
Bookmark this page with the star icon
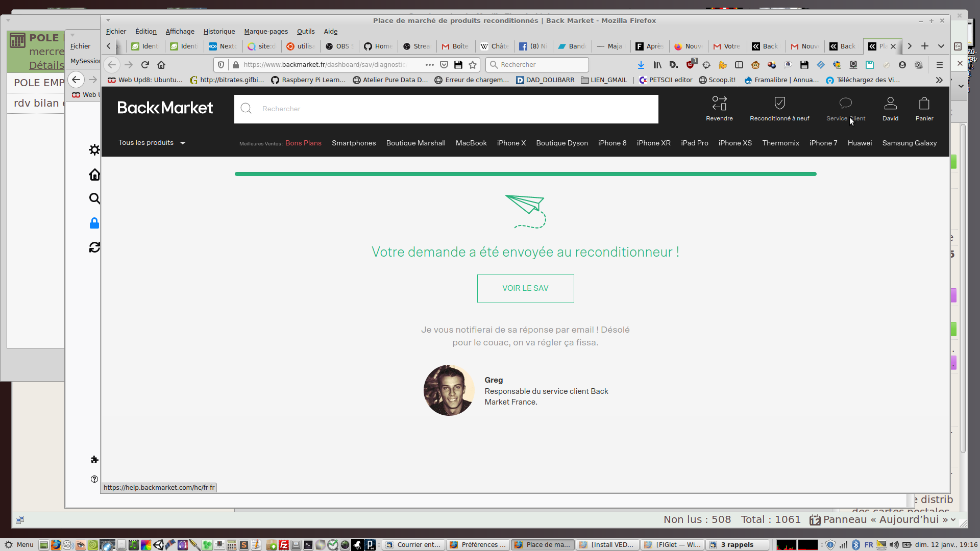[473, 65]
